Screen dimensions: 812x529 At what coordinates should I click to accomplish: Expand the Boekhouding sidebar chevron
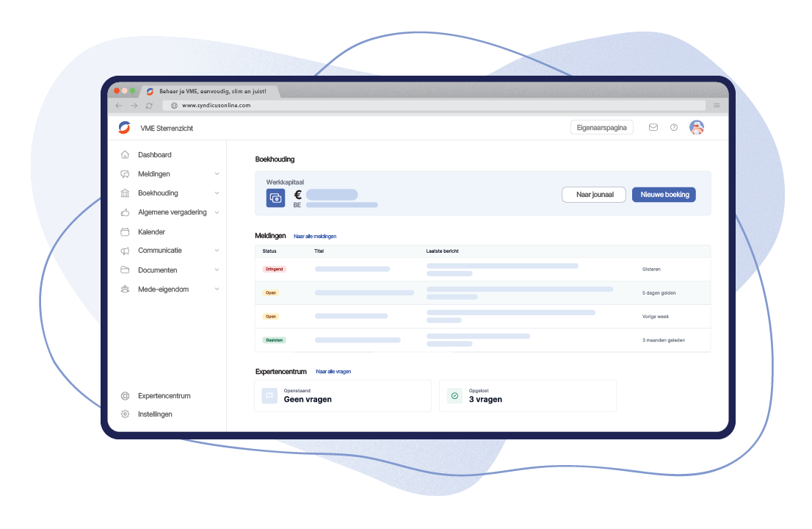(217, 193)
